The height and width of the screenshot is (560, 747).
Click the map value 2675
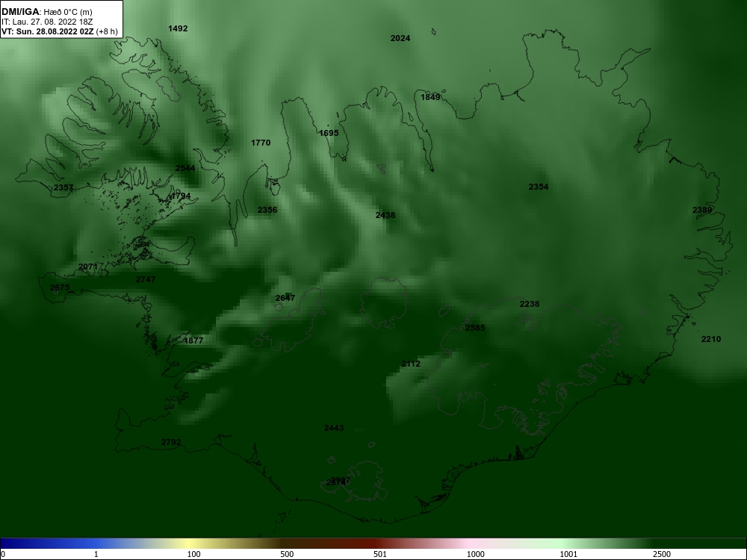60,287
